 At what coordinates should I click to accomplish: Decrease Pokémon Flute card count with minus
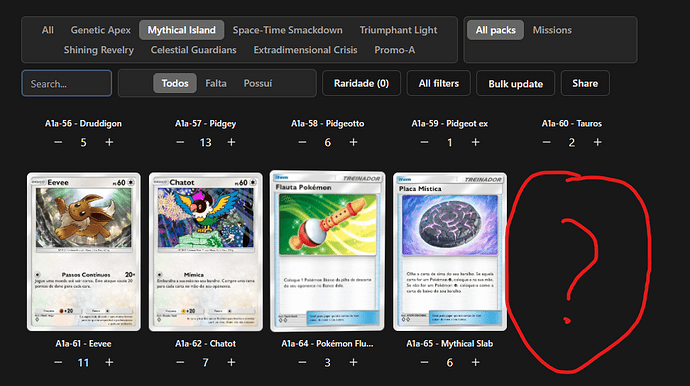(x=302, y=362)
